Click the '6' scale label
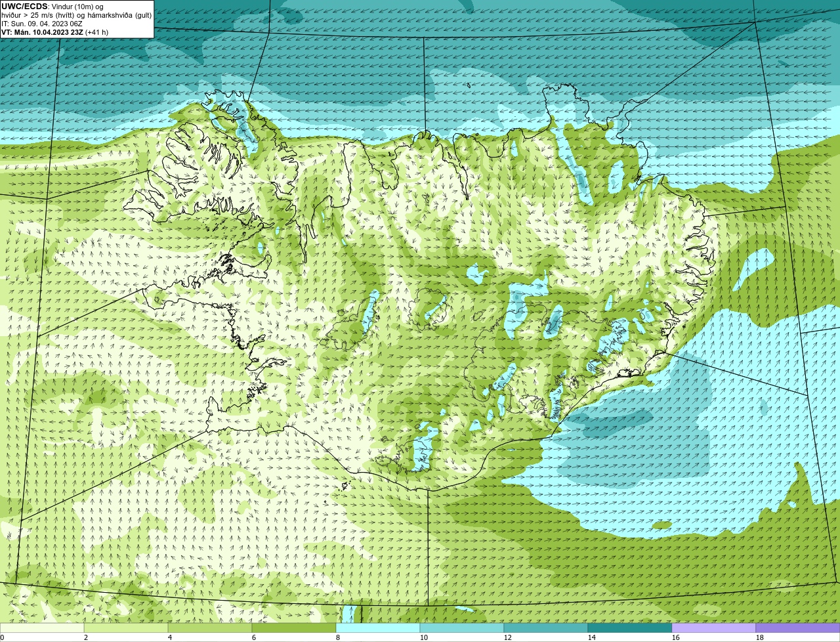 pos(254,637)
